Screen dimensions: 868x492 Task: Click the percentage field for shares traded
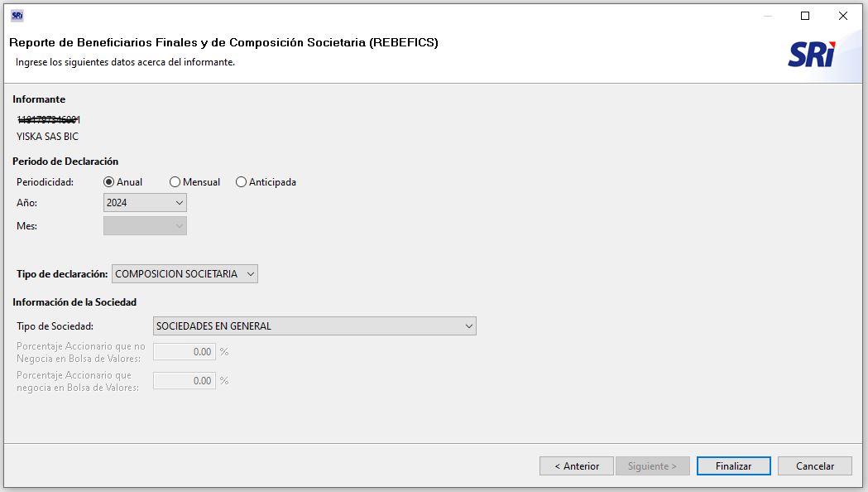pos(185,381)
